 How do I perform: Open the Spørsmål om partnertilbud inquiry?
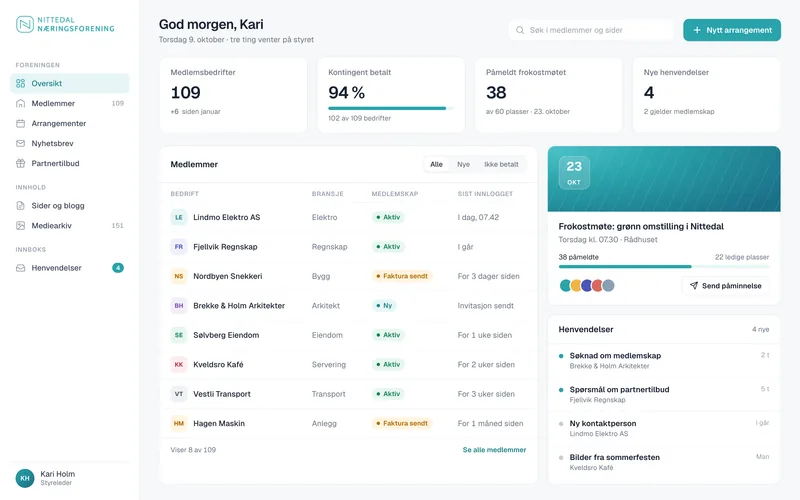pyautogui.click(x=664, y=394)
